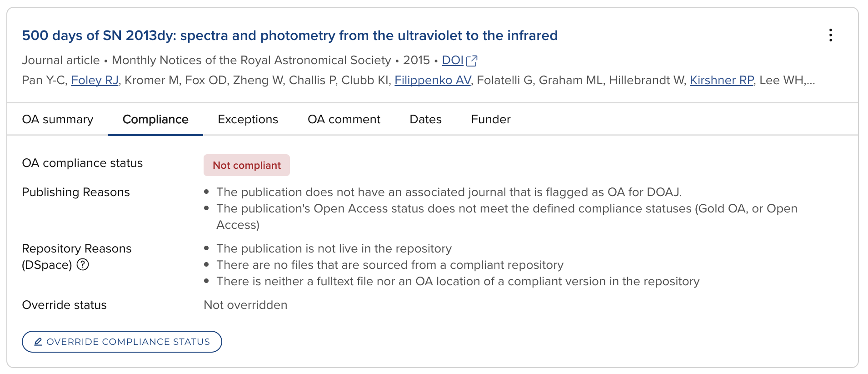Select the Compliance tab
Screen dimensions: 868x374
155,119
